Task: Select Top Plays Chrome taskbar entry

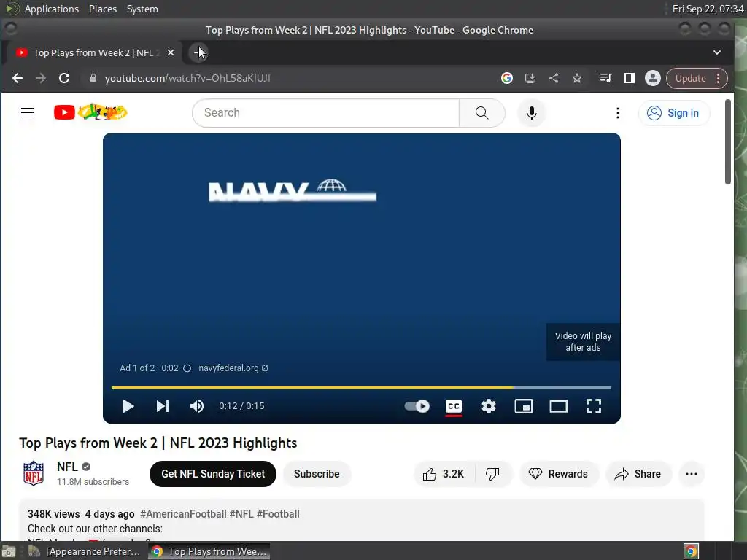Action: pyautogui.click(x=209, y=551)
